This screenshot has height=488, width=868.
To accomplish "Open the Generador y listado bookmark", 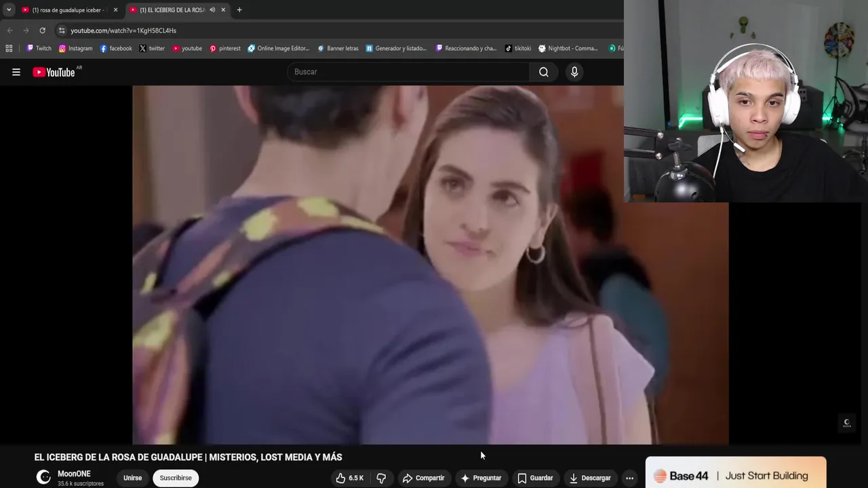I will [396, 48].
